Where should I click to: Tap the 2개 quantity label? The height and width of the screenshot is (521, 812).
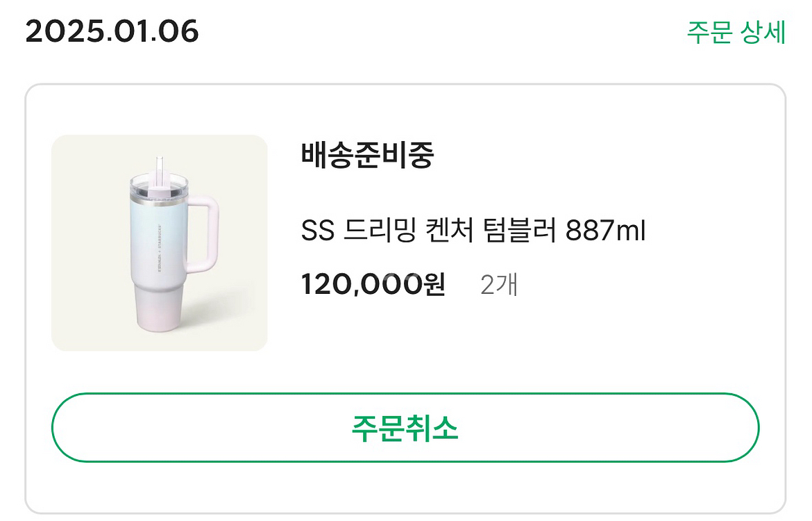(x=499, y=285)
